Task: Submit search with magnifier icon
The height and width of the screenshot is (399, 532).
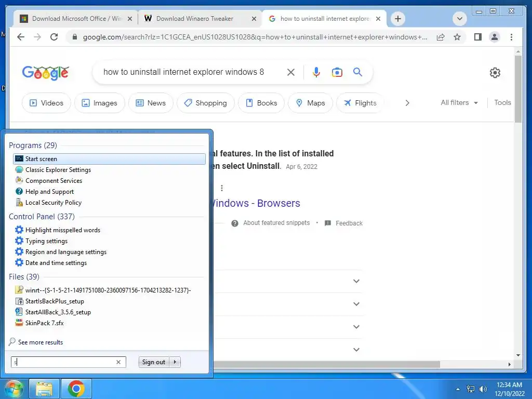Action: 357,72
